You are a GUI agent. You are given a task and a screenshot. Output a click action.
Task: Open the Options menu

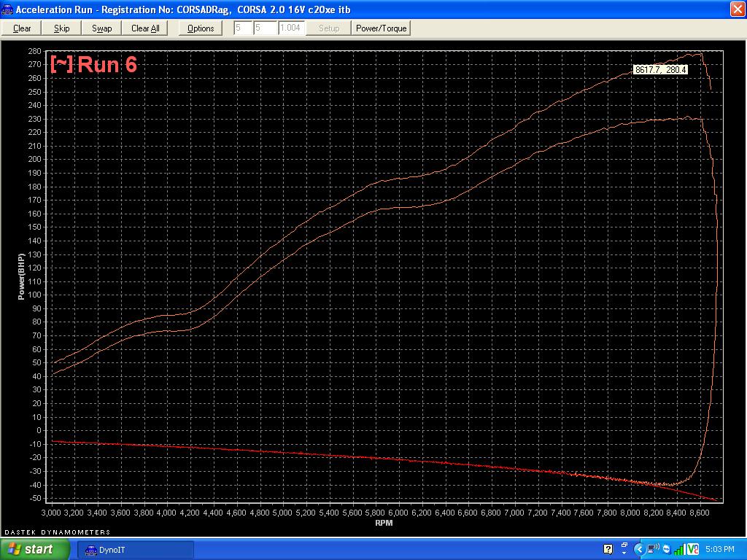coord(201,28)
